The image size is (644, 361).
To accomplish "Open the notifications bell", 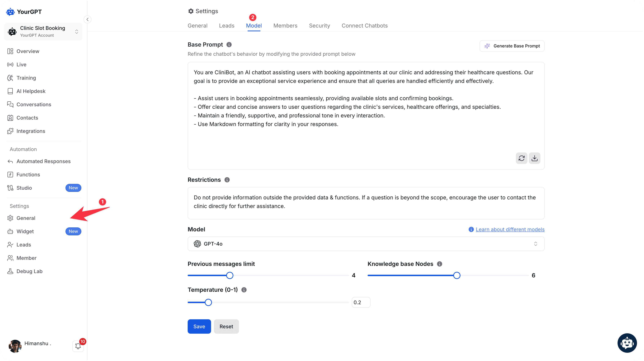I will 78,346.
